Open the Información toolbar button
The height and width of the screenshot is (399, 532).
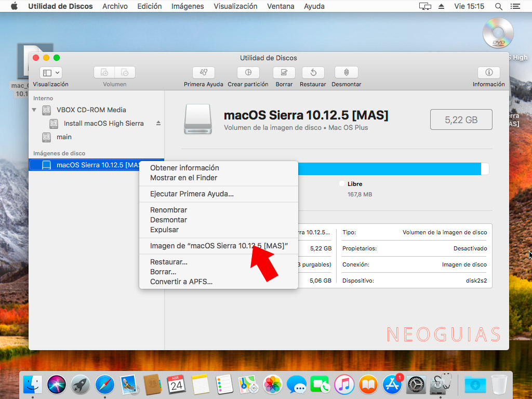[x=488, y=72]
